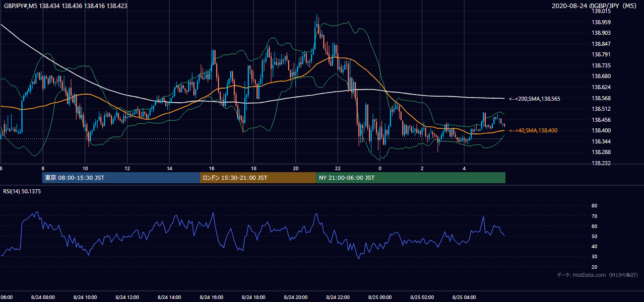Select bottom time label 8/25 02:00

coord(422,297)
